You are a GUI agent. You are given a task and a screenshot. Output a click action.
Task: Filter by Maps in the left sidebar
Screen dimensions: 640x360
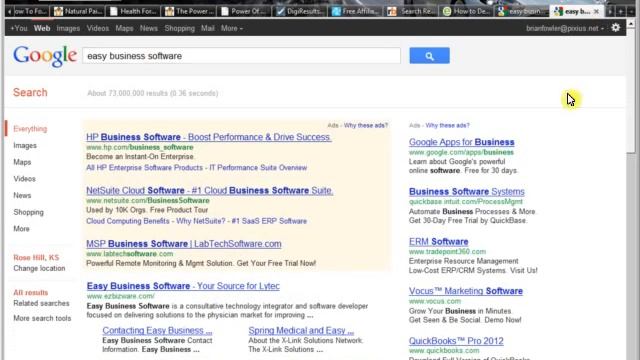(22, 162)
